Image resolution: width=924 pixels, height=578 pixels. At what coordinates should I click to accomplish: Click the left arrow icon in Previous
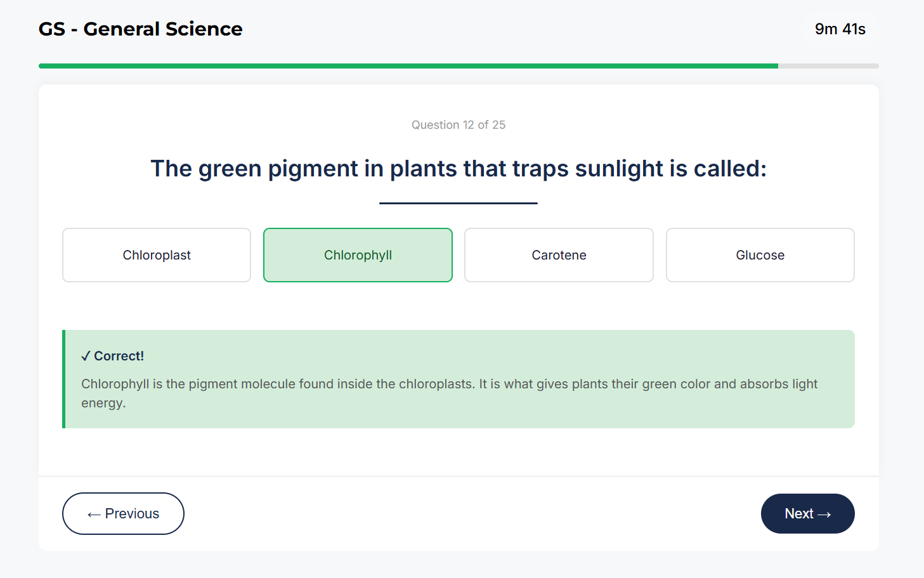[x=94, y=515]
